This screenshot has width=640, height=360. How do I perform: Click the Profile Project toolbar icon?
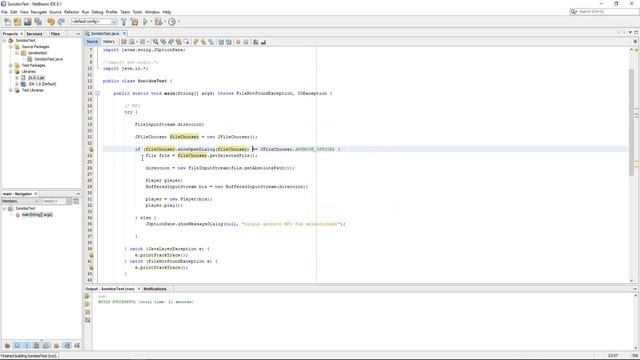click(x=172, y=22)
